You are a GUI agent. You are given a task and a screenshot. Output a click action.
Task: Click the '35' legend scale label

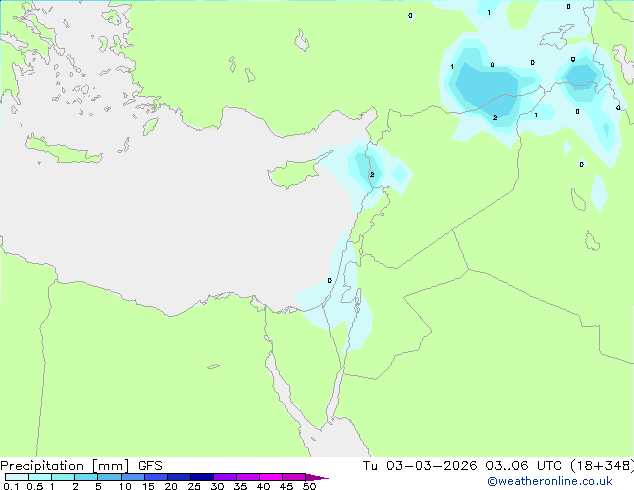point(240,486)
